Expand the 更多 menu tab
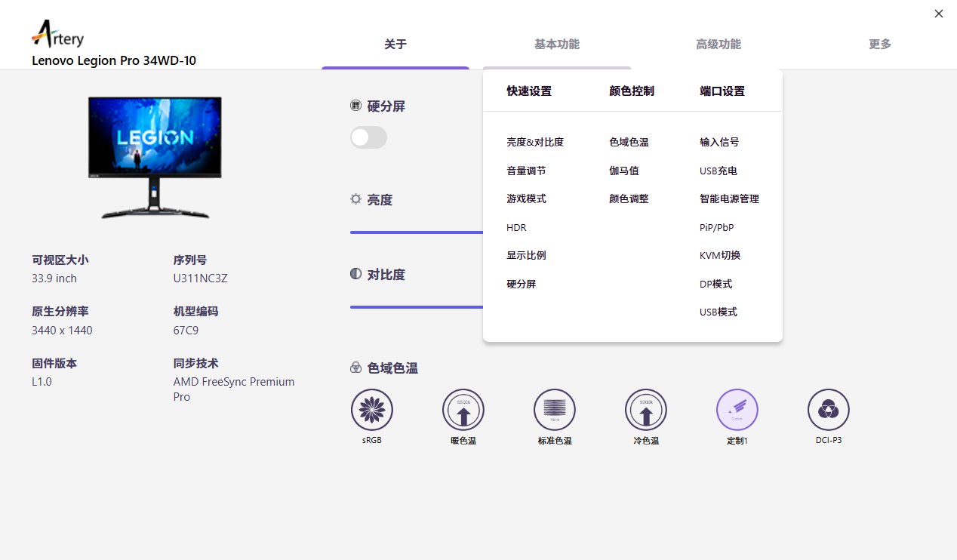The width and height of the screenshot is (957, 560). point(879,45)
